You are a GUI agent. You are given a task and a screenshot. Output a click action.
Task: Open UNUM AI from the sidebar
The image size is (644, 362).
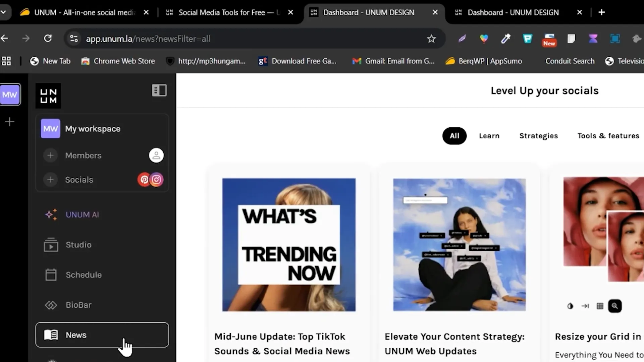click(82, 215)
